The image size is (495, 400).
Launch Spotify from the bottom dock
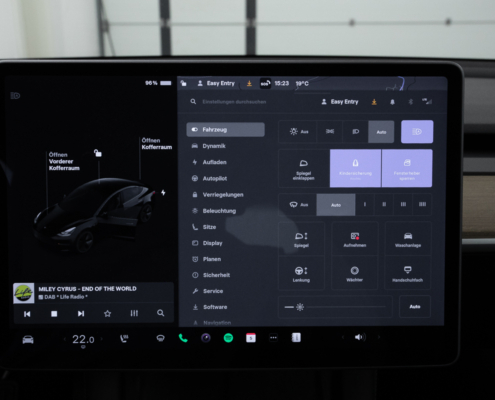click(228, 338)
